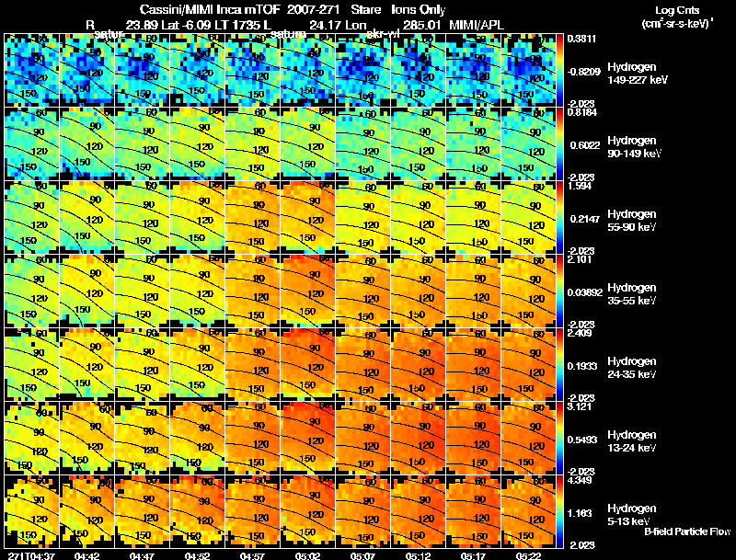This screenshot has width=736, height=560.
Task: Select the 90-149 keV image panel at 04:42
Action: 86,143
